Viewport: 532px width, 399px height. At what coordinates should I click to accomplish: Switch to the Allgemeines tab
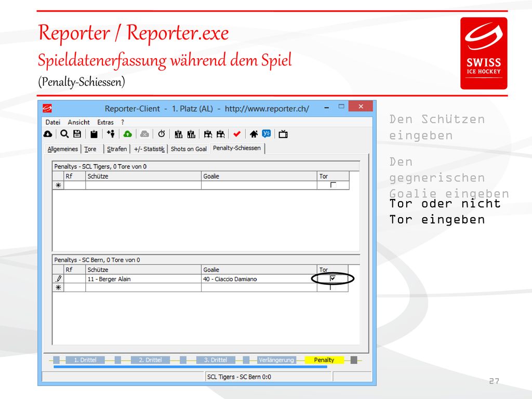point(63,149)
